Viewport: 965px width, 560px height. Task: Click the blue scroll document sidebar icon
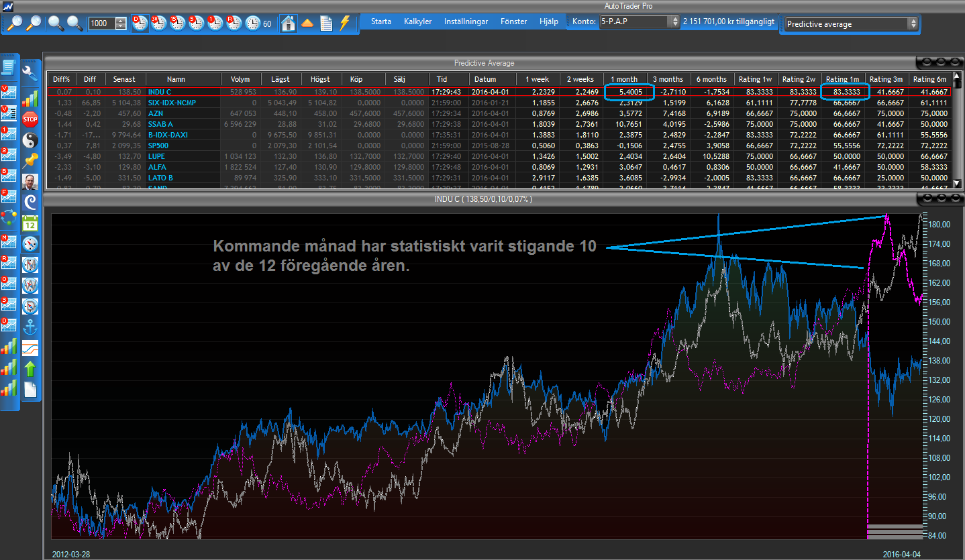(x=9, y=67)
